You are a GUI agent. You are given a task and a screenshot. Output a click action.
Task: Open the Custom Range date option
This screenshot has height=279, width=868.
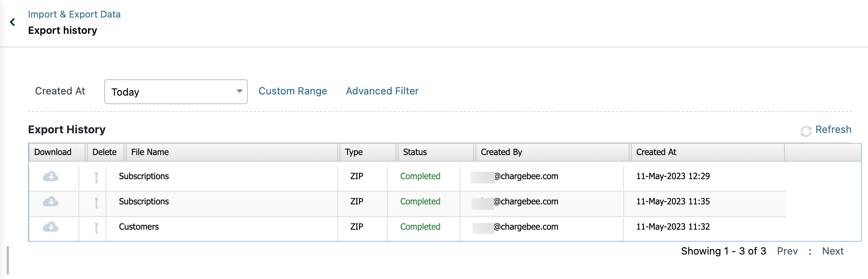tap(293, 91)
